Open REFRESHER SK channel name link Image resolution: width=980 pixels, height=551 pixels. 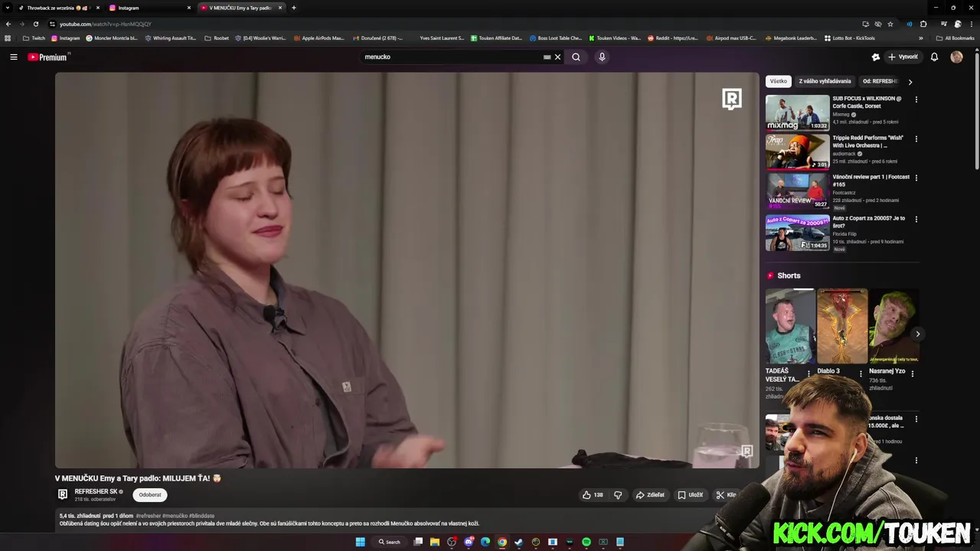96,491
